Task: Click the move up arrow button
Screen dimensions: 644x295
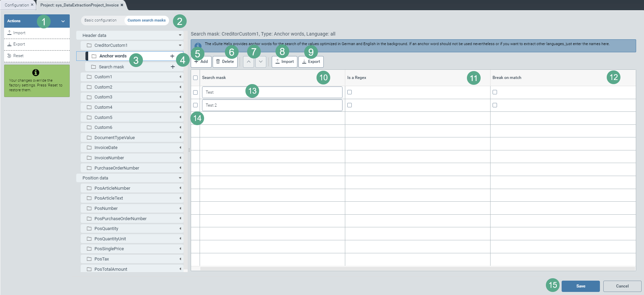Action: pyautogui.click(x=249, y=62)
